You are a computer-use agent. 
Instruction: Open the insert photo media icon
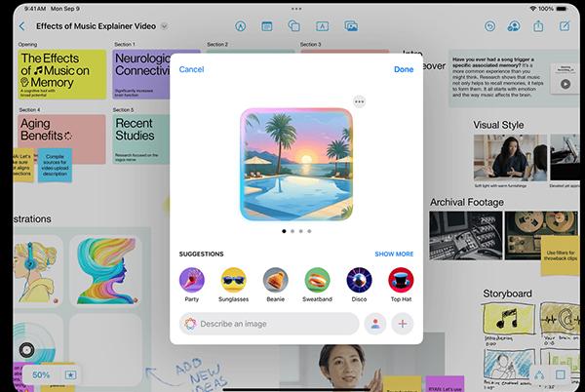(351, 26)
